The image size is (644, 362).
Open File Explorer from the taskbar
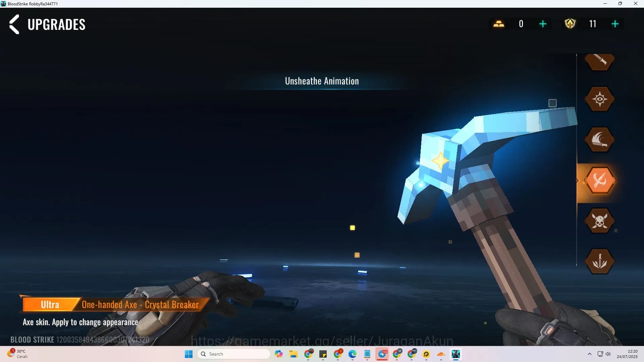(293, 354)
